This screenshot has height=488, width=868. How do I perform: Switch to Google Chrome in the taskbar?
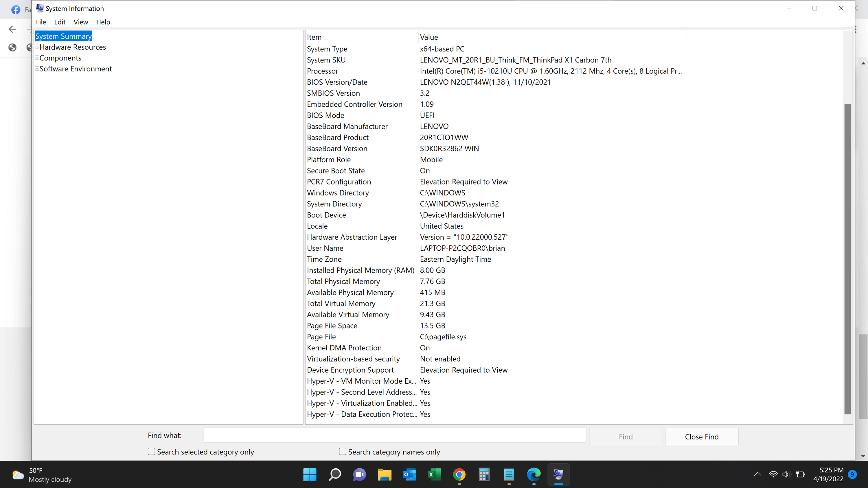click(x=459, y=474)
